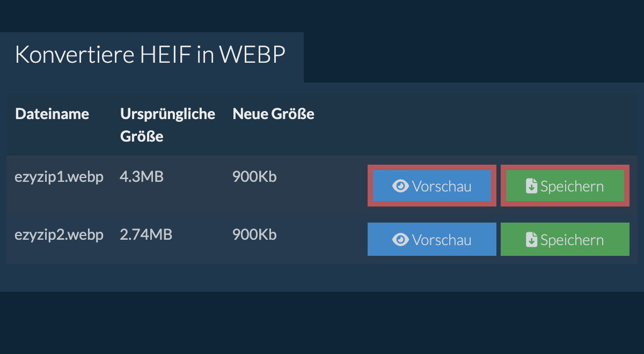Click the 2.74MB original size value

(x=146, y=234)
